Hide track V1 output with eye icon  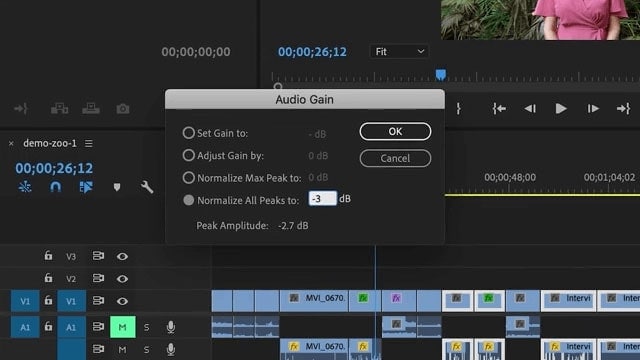tap(122, 301)
